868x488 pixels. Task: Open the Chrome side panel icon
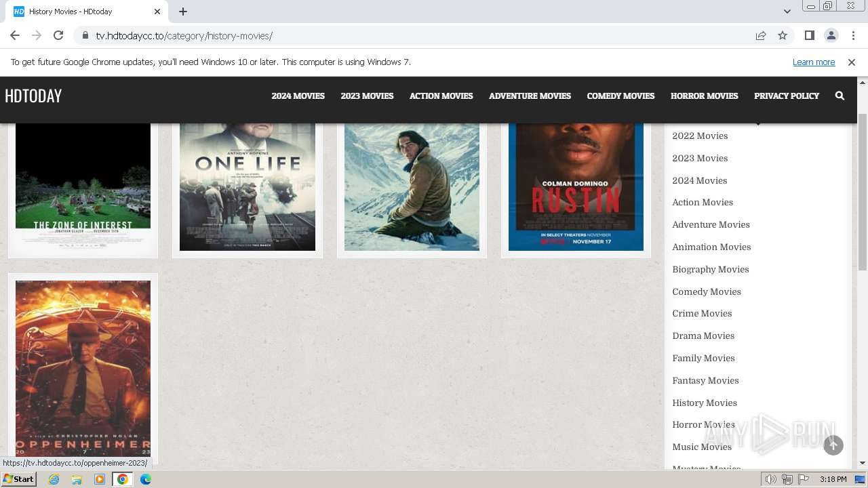click(x=809, y=35)
